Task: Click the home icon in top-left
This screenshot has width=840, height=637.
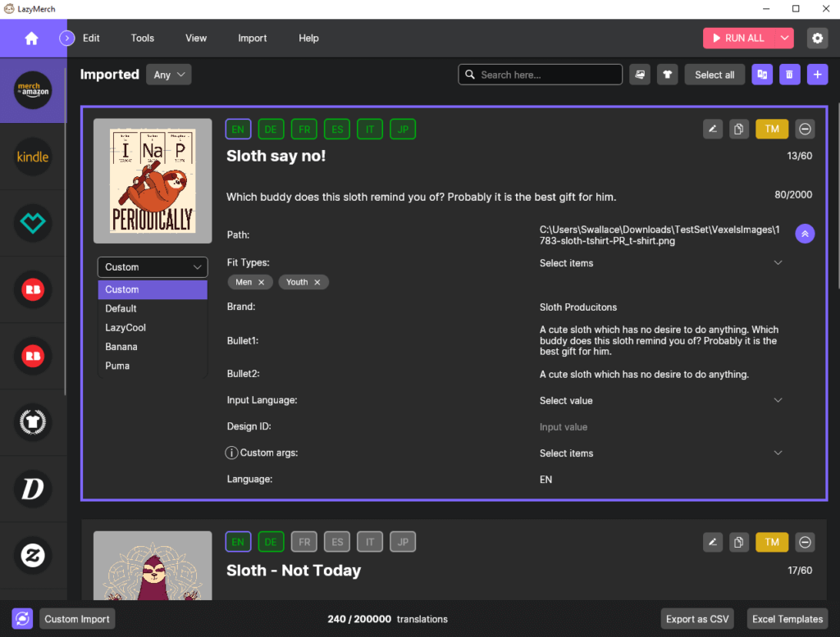Action: [x=31, y=39]
